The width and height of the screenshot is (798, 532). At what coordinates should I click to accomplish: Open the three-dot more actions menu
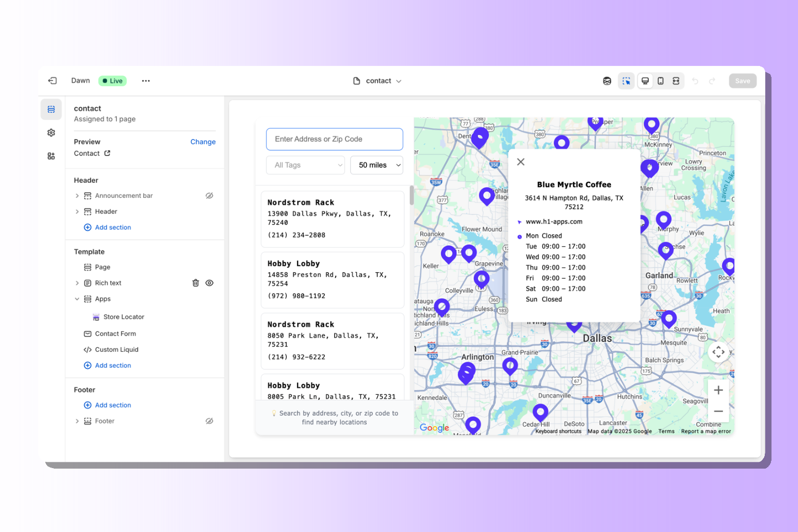pyautogui.click(x=146, y=81)
